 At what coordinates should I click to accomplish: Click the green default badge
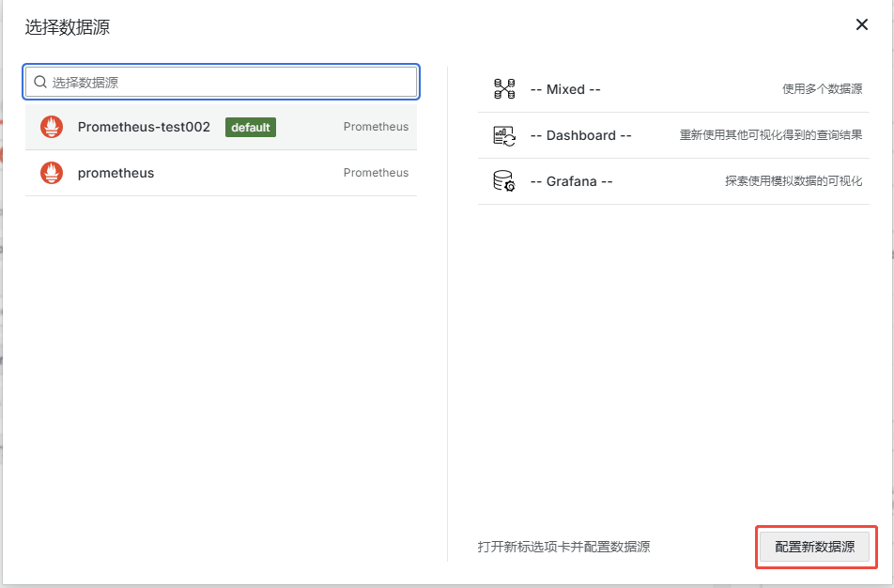251,128
